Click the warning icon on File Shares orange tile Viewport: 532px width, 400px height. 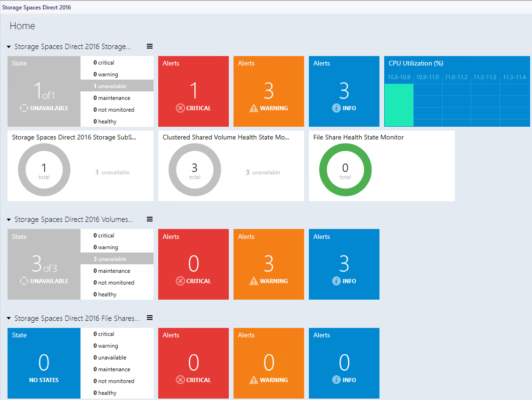(253, 380)
